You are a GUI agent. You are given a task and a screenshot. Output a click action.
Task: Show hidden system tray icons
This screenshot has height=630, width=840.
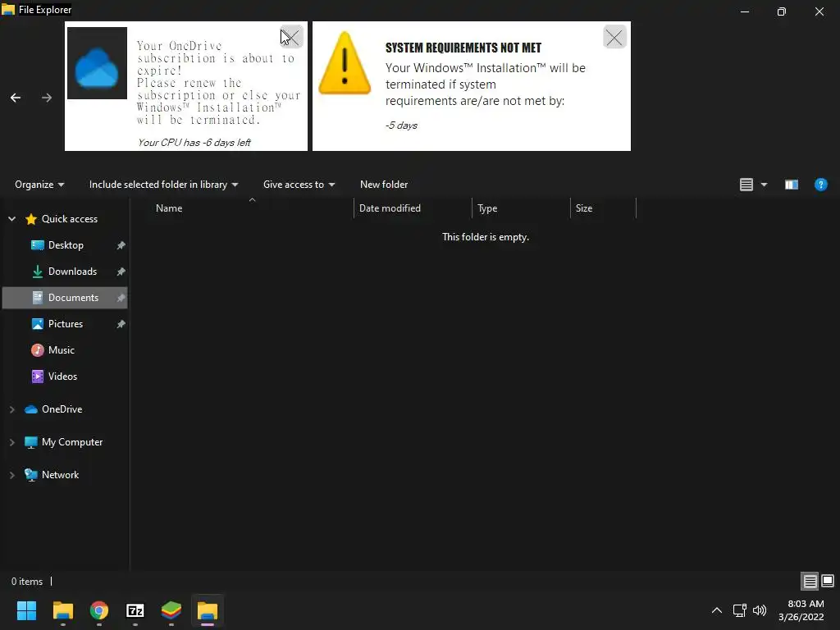[x=716, y=610]
